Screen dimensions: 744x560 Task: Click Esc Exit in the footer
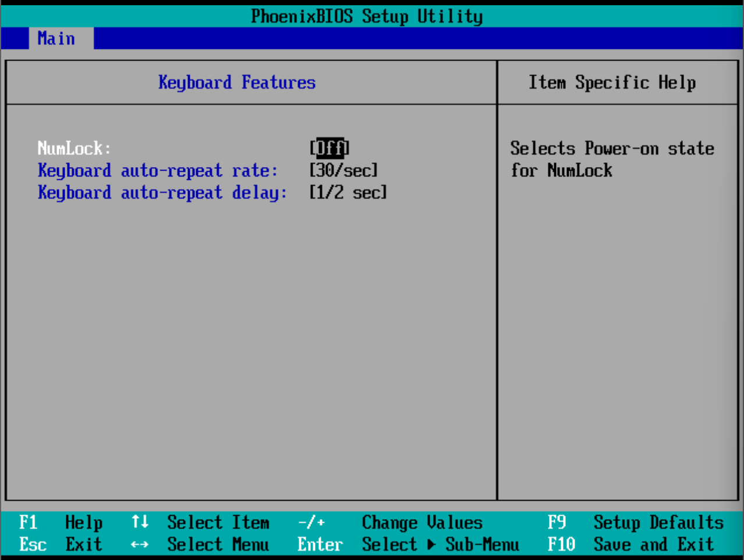[x=61, y=545]
